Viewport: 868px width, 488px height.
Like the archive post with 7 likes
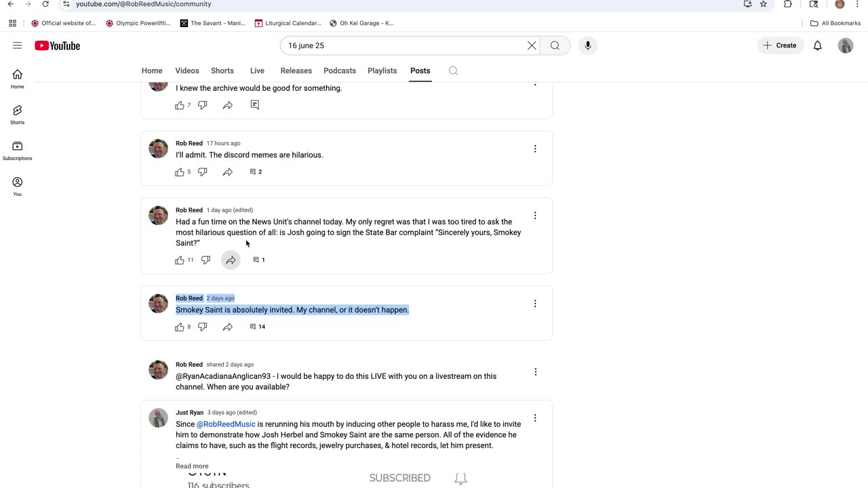coord(180,105)
